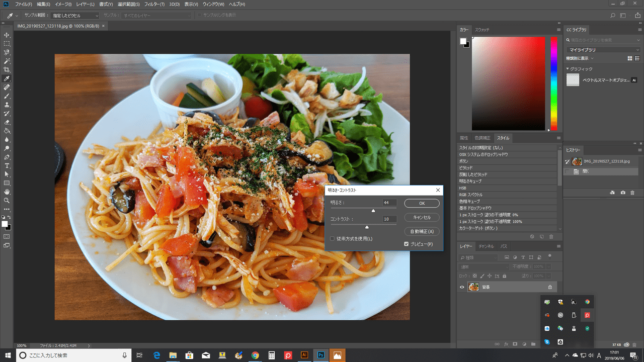This screenshot has width=644, height=362.
Task: Open the マイライブラリ library dropdown
Action: pos(603,50)
